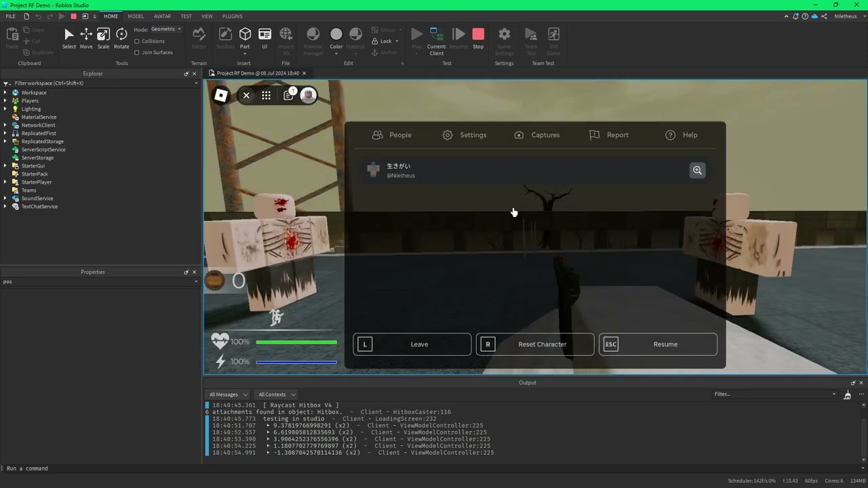Open the Roblox logo menu in-game
This screenshot has width=868, height=488.
pyautogui.click(x=221, y=96)
